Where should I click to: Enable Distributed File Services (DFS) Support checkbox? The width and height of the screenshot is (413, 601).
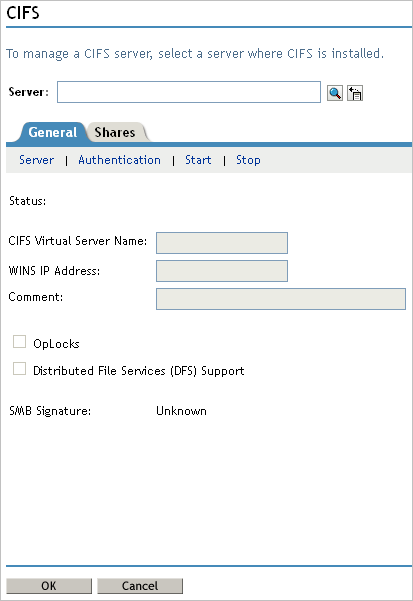point(20,368)
